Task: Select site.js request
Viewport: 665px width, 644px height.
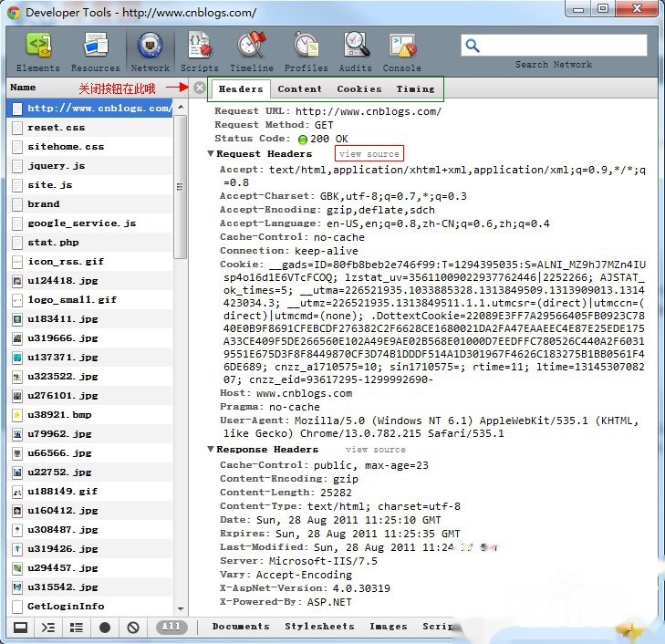Action: coord(90,185)
